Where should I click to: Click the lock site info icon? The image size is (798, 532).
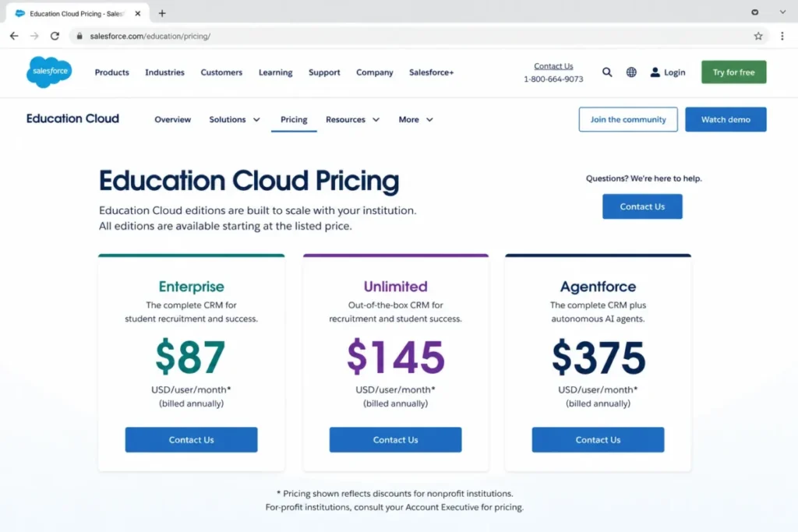point(79,36)
